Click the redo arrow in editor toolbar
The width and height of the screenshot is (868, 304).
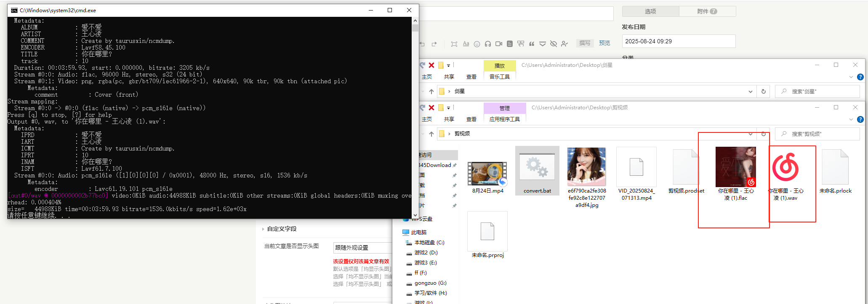pyautogui.click(x=434, y=44)
